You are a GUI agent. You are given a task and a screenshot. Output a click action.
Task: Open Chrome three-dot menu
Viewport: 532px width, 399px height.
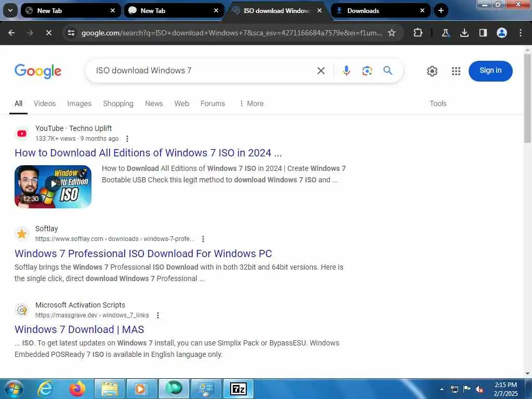point(521,33)
